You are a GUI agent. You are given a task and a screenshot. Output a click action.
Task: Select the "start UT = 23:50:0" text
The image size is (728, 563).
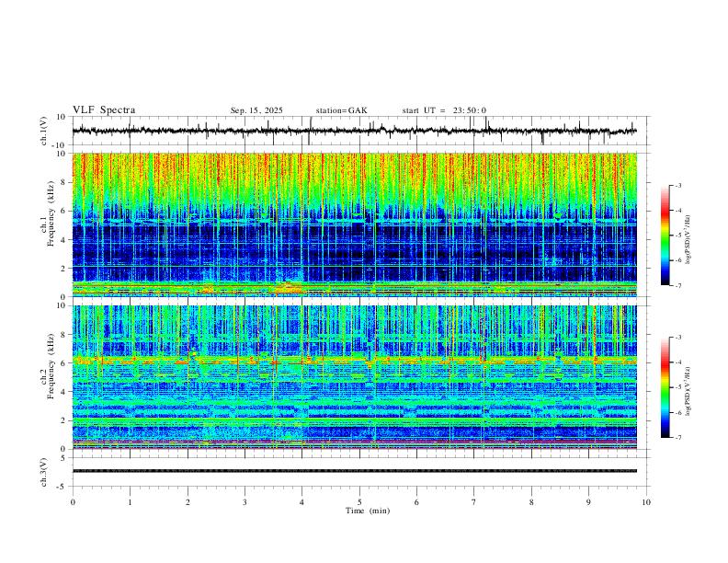click(x=444, y=110)
